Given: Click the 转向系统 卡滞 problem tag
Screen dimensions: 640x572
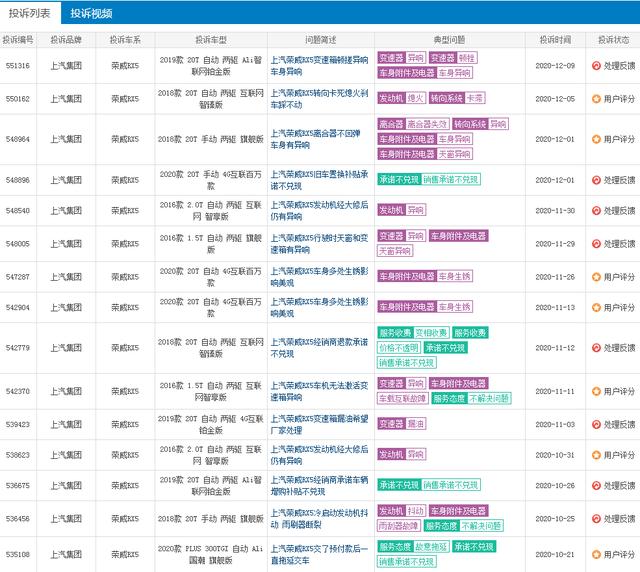Looking at the screenshot, I should (x=457, y=98).
